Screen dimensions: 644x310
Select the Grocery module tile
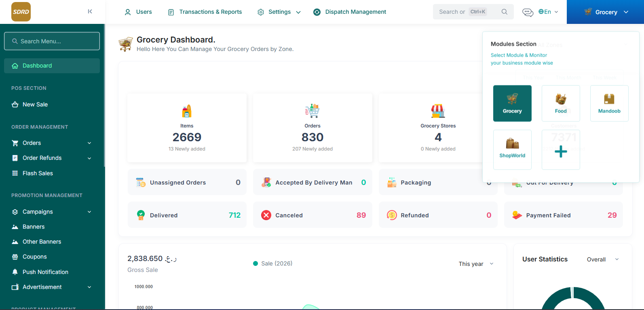512,103
